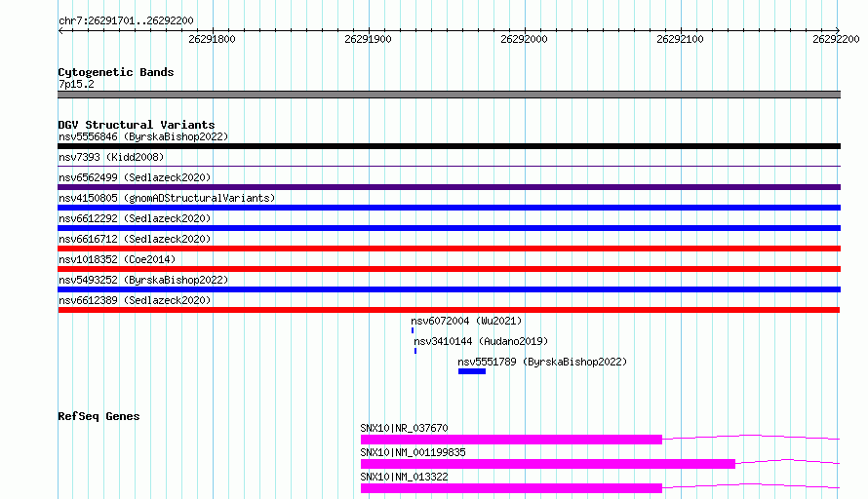Open nsv6616712 (Sedlazeck2020) label
This screenshot has height=499, width=868.
tap(135, 239)
